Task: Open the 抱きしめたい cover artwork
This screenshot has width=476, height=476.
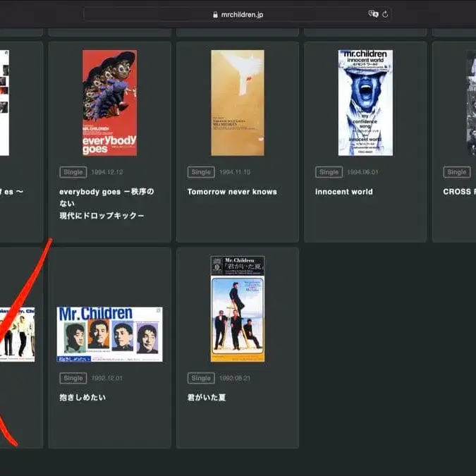Action: pos(109,334)
